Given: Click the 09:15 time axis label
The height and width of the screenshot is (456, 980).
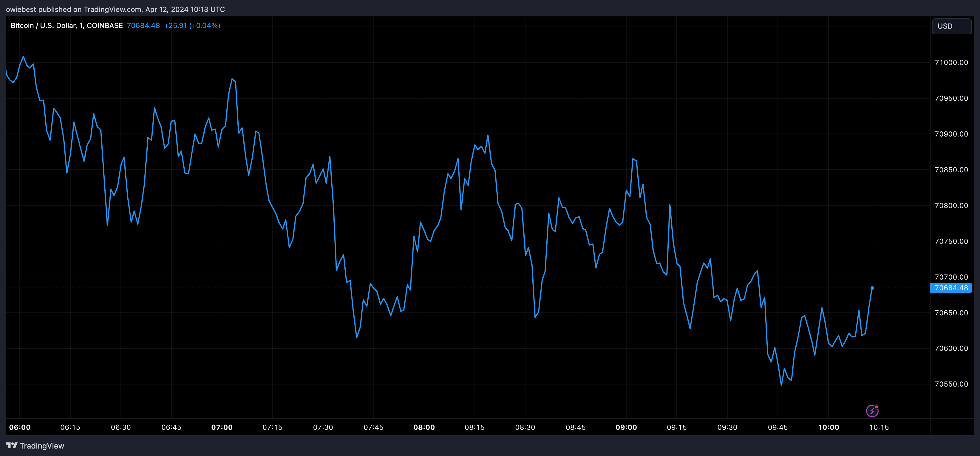Looking at the screenshot, I should tap(677, 427).
